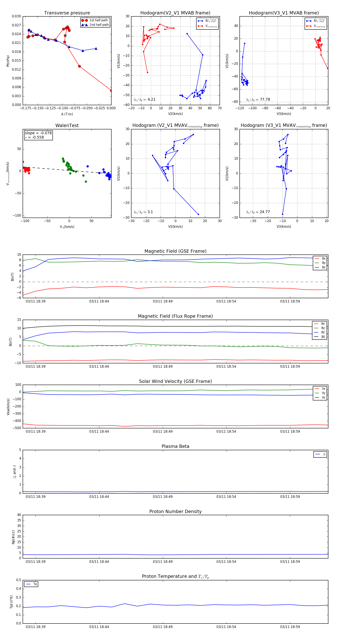Click the B/√(μ0ρ) legend in the V3_V1 MVAB hodogram
The image size is (351, 644).
[x=315, y=21]
